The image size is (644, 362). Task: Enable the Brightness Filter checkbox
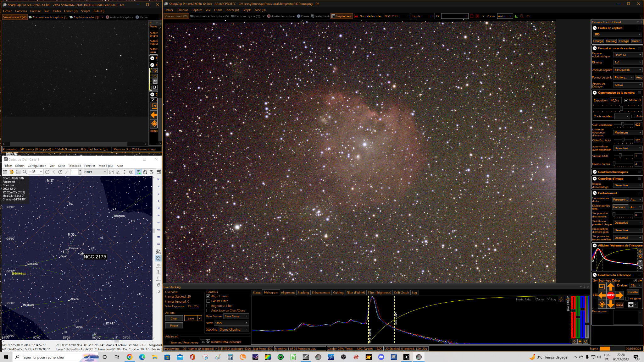point(208,306)
